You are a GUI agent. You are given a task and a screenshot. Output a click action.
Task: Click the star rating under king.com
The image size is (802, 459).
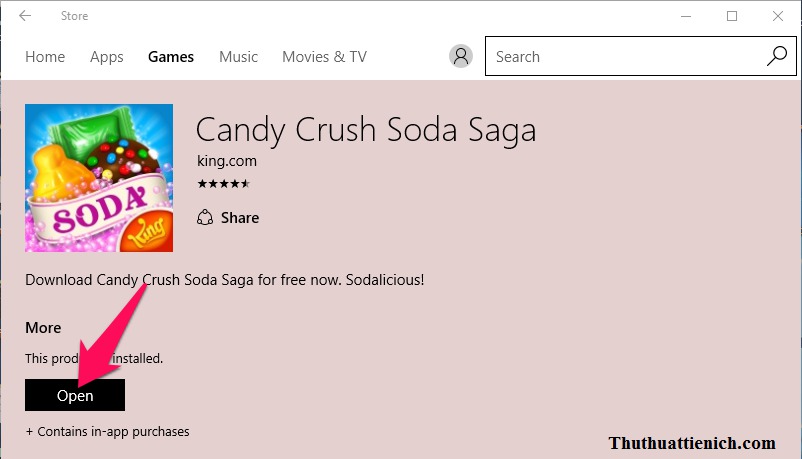point(223,184)
